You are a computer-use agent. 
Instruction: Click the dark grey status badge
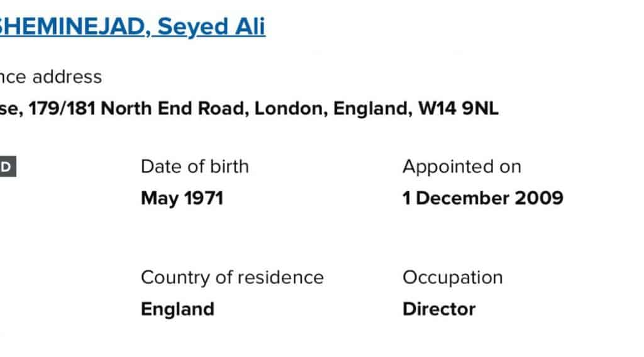coord(6,168)
